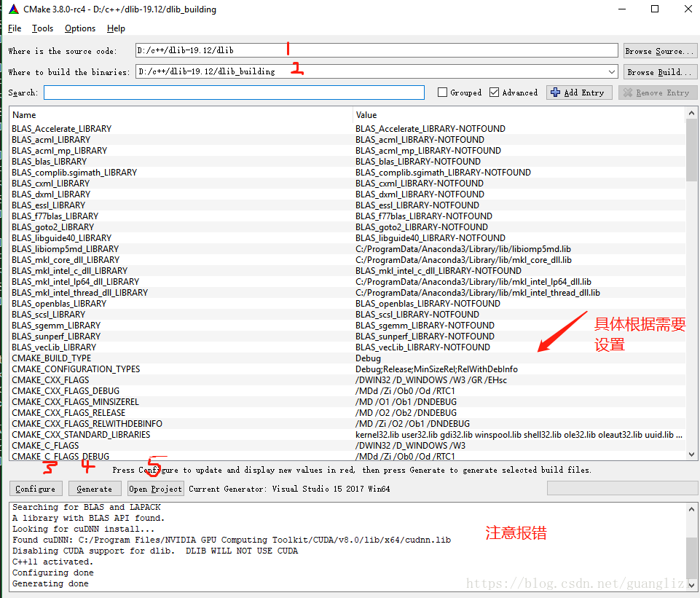Toggle the Advanced checkbox

click(x=494, y=93)
